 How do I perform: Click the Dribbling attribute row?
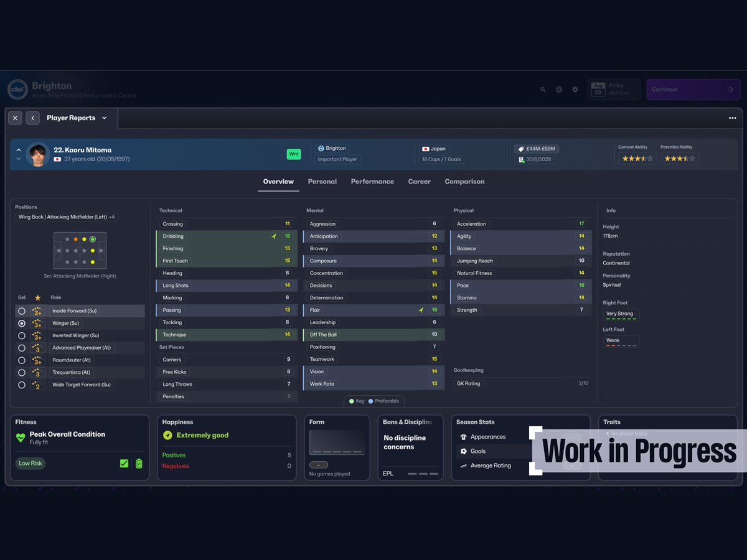coord(227,236)
